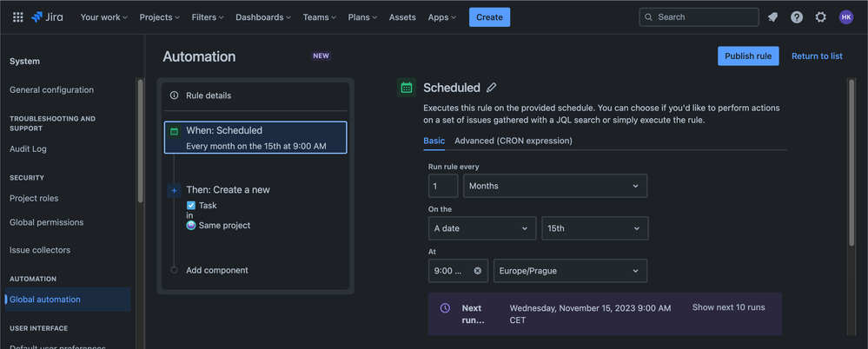Open the A date dropdown
The height and width of the screenshot is (349, 868).
[482, 228]
